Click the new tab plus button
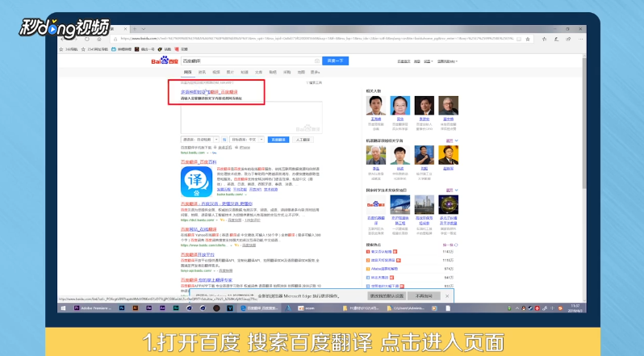 click(x=135, y=29)
